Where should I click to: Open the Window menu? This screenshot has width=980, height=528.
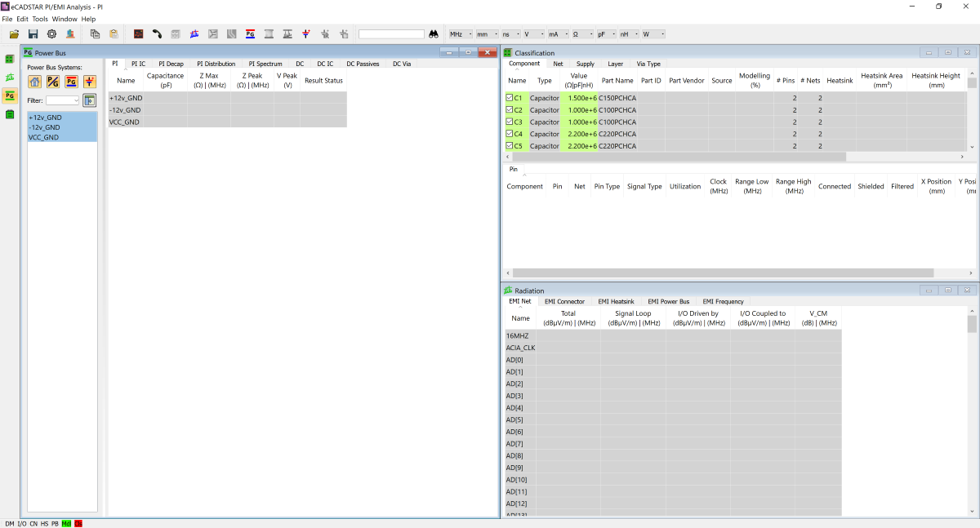(x=65, y=19)
